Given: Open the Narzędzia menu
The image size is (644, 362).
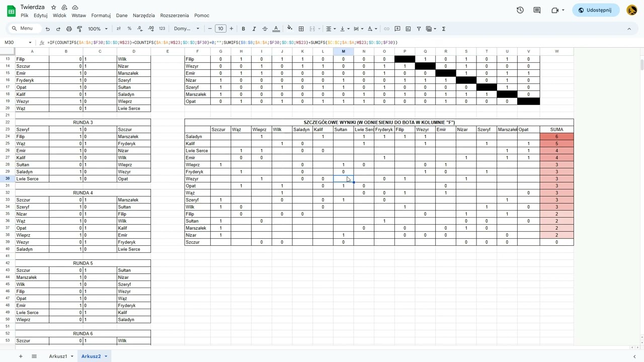Looking at the screenshot, I should tap(144, 16).
